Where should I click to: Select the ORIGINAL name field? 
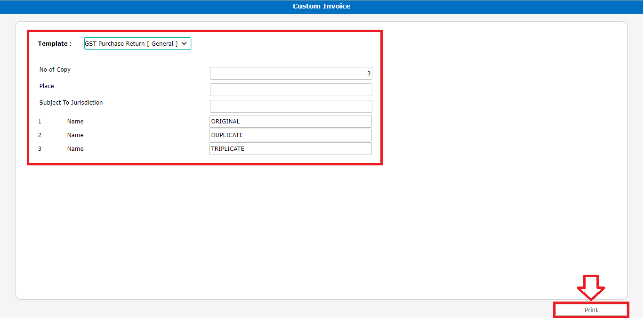[290, 122]
